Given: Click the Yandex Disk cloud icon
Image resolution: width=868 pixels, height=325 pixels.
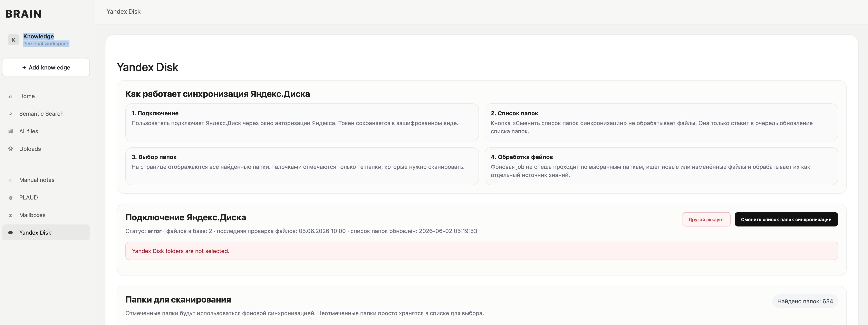Looking at the screenshot, I should [x=10, y=233].
